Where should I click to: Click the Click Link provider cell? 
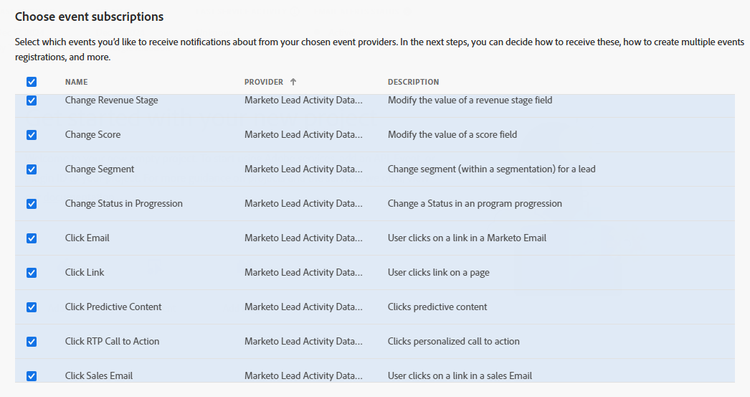[x=303, y=272]
